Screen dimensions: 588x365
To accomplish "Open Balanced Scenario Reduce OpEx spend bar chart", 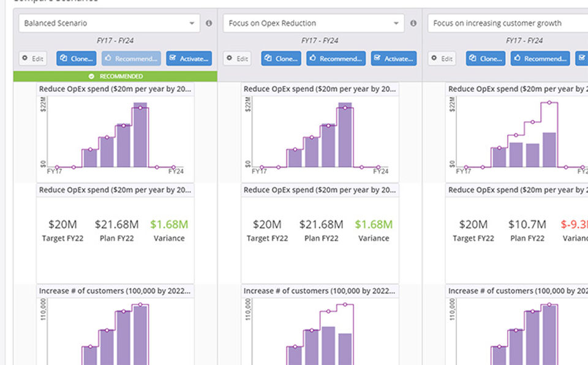I will (115, 137).
